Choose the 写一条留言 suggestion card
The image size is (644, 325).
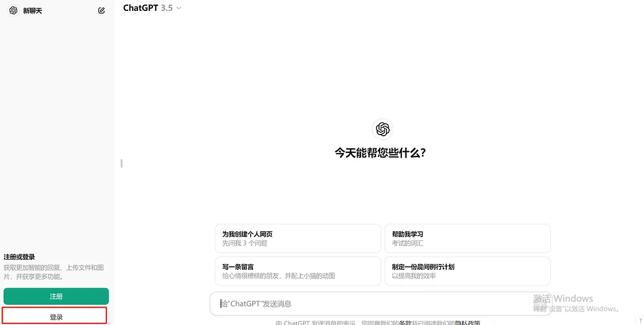click(298, 271)
